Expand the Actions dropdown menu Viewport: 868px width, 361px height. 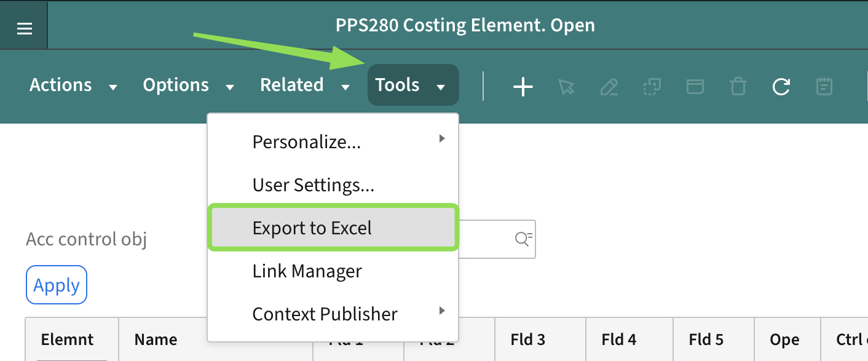[73, 85]
